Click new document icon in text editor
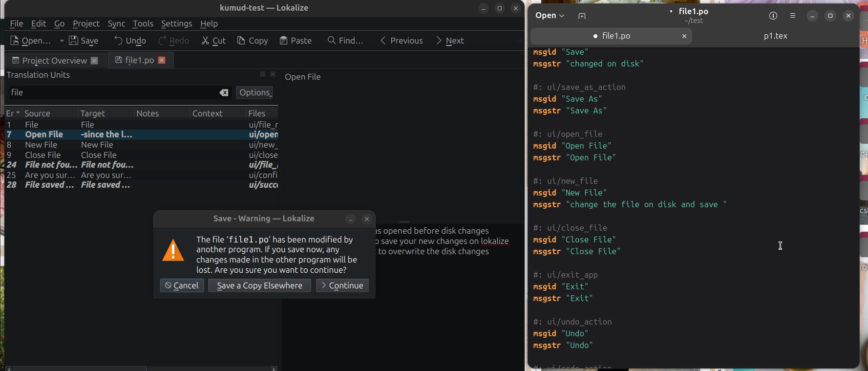This screenshot has width=868, height=371. point(582,16)
